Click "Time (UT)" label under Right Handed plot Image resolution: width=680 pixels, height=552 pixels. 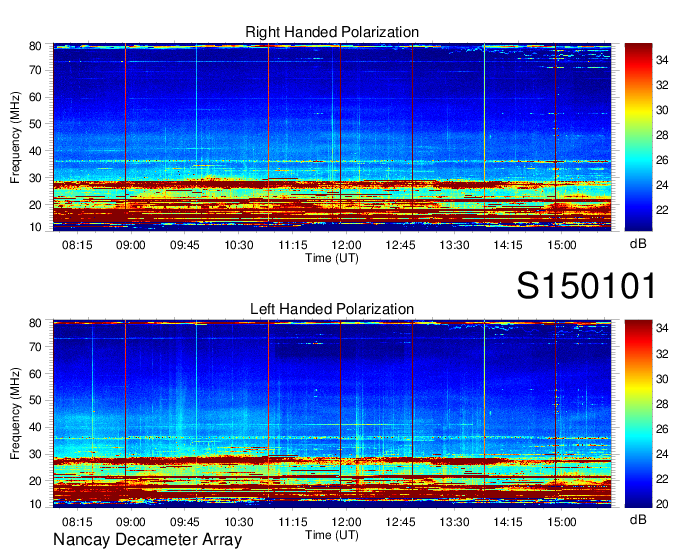(x=332, y=258)
